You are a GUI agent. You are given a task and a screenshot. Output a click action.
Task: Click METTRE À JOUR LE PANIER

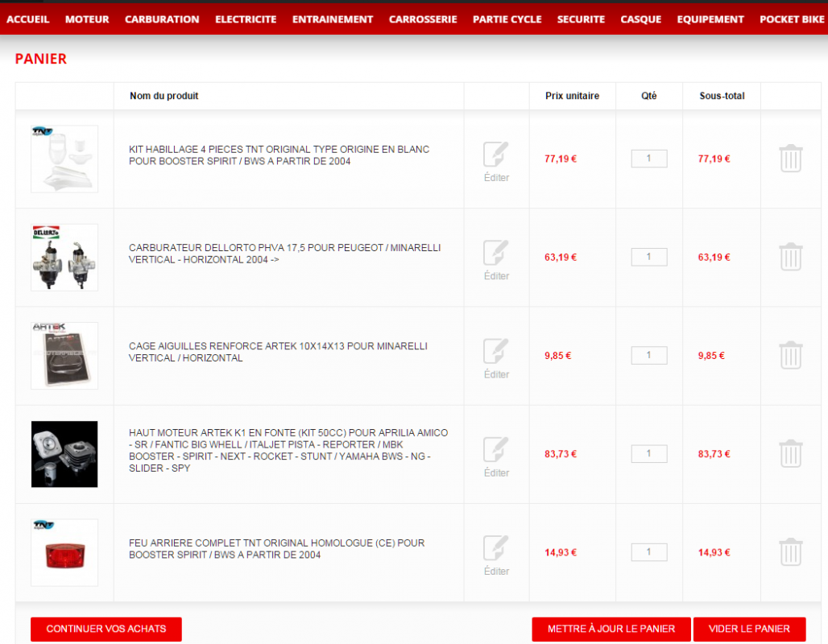point(611,630)
